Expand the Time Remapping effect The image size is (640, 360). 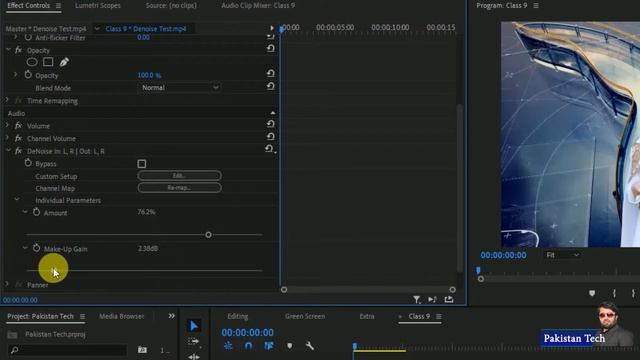(7, 100)
